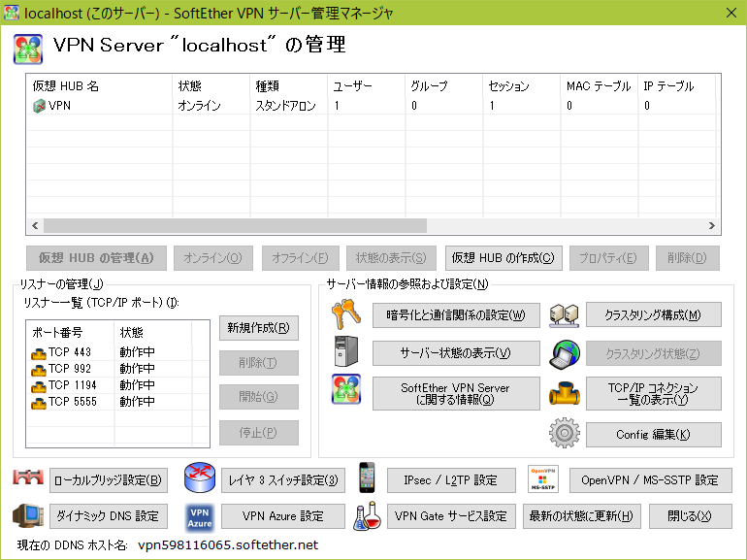Open Config 編集(K)

coord(653,434)
